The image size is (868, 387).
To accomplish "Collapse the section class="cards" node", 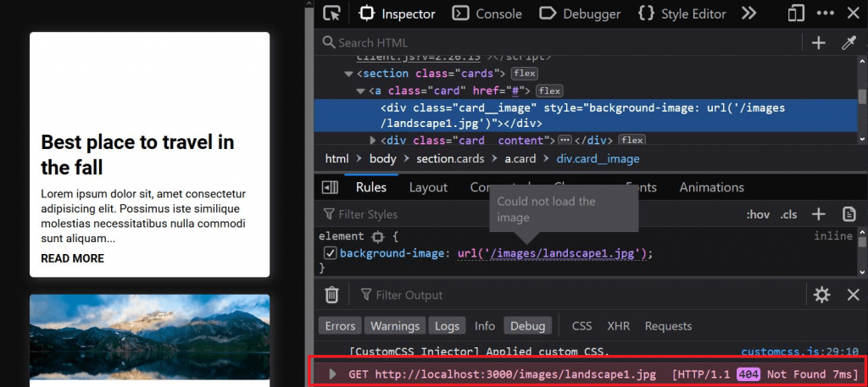I will click(348, 74).
